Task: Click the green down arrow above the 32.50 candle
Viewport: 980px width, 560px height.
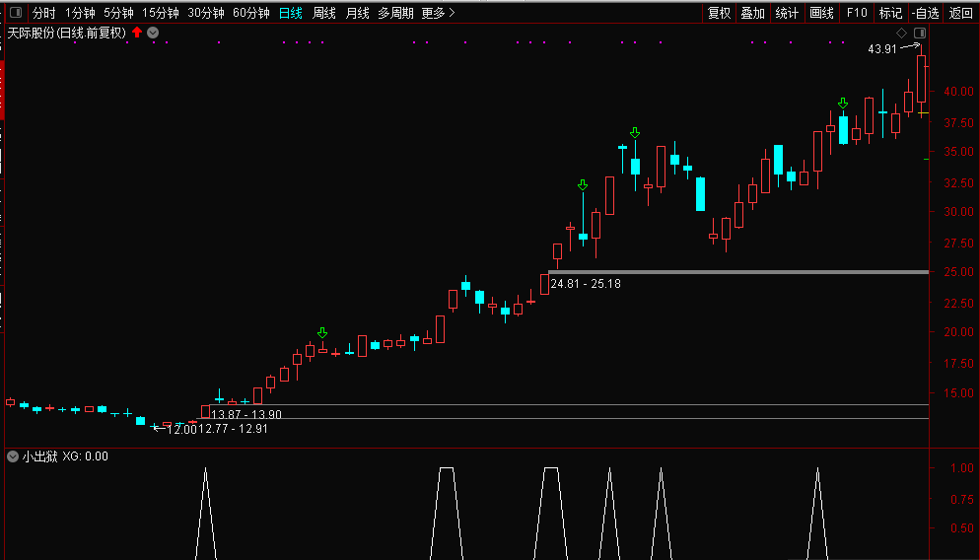Action: pos(583,185)
